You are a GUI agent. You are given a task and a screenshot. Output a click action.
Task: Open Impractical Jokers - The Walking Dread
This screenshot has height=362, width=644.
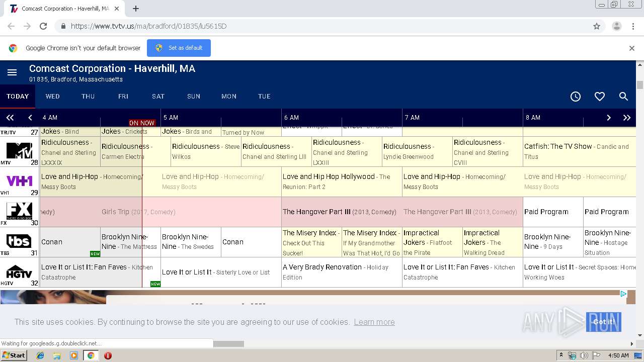coord(493,242)
